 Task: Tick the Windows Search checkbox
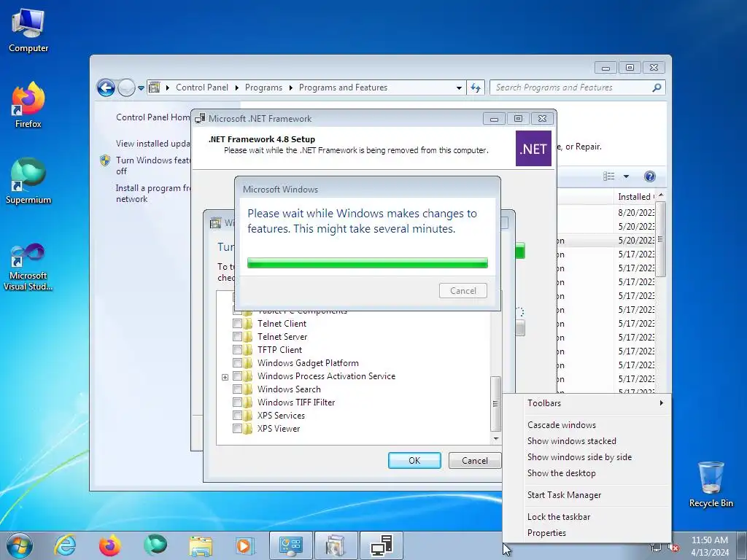pyautogui.click(x=237, y=389)
